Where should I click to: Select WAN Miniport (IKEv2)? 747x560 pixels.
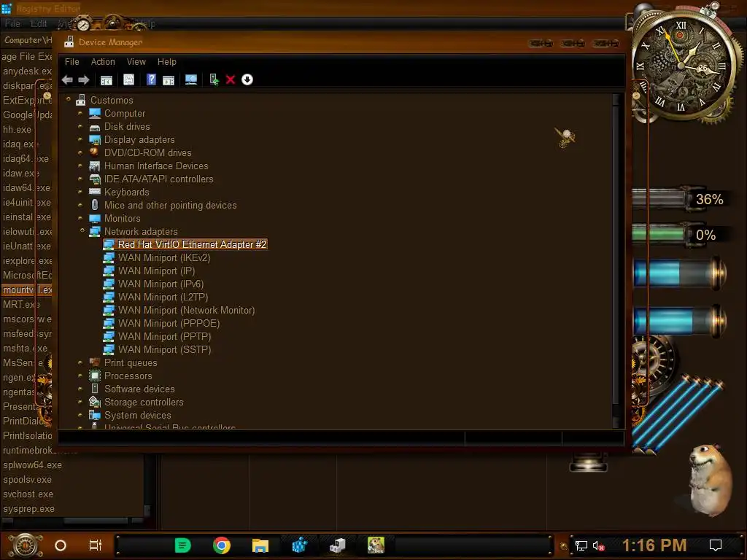[x=164, y=257]
